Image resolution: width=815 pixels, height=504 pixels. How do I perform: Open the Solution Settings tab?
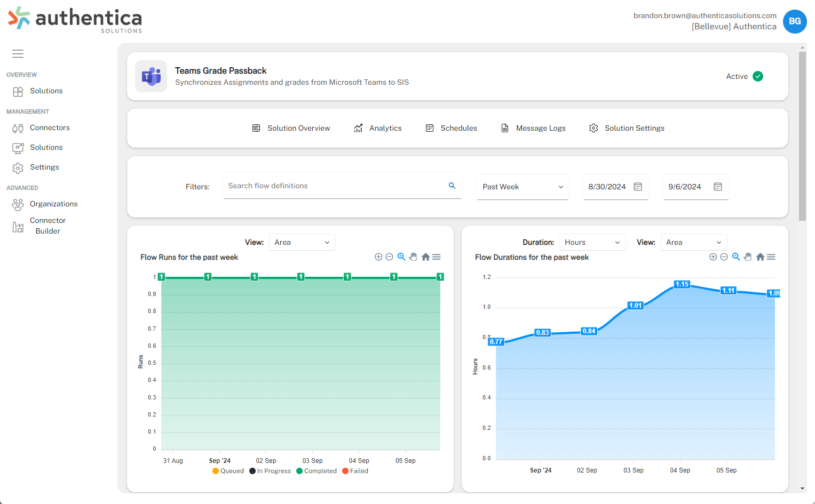tap(627, 128)
